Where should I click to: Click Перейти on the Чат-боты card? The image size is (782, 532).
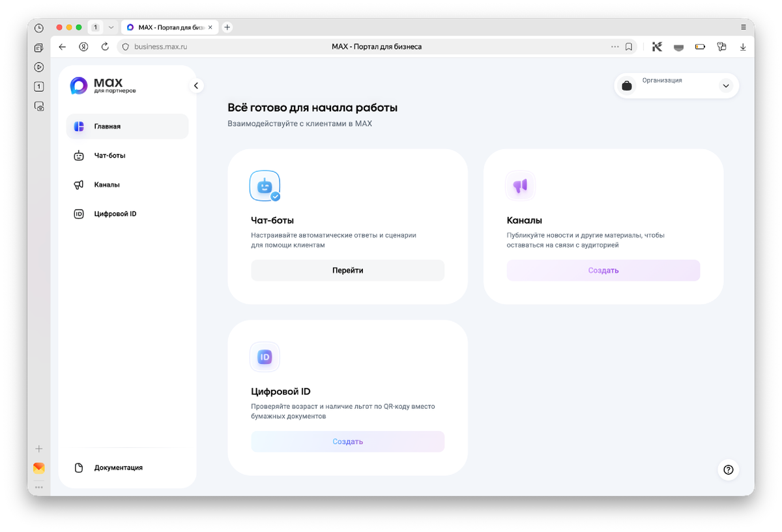coord(347,270)
